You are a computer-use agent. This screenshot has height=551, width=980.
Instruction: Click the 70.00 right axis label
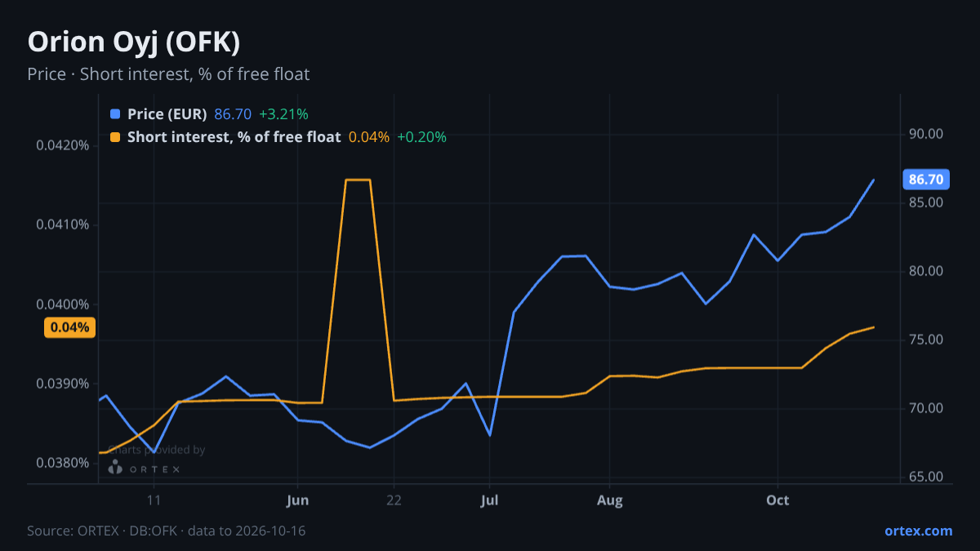pyautogui.click(x=926, y=408)
